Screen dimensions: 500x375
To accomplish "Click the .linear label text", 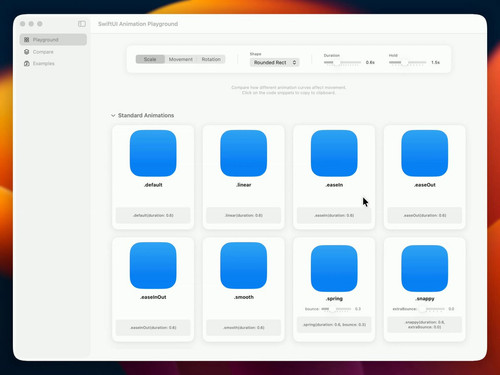I will (x=244, y=185).
